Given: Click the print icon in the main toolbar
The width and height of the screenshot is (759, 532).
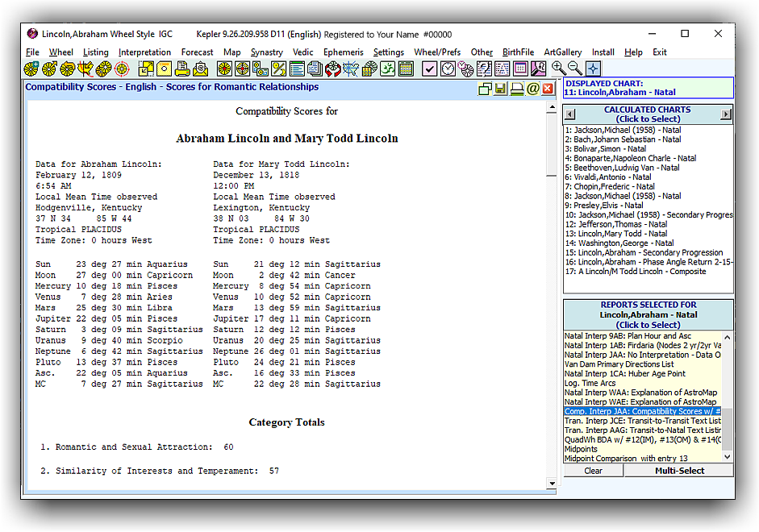Looking at the screenshot, I should click(182, 69).
